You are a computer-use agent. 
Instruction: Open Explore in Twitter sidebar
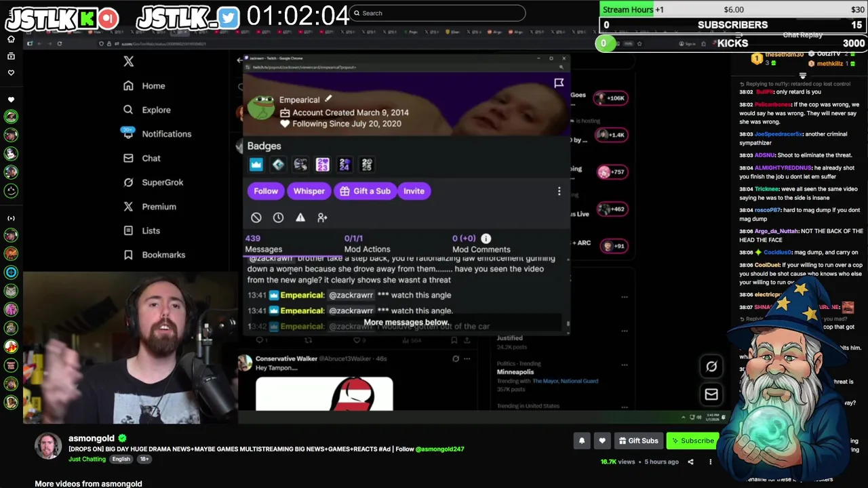147,110
